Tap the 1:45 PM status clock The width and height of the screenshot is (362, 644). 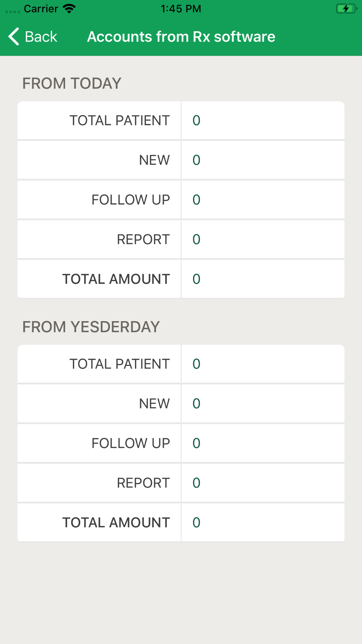181,8
